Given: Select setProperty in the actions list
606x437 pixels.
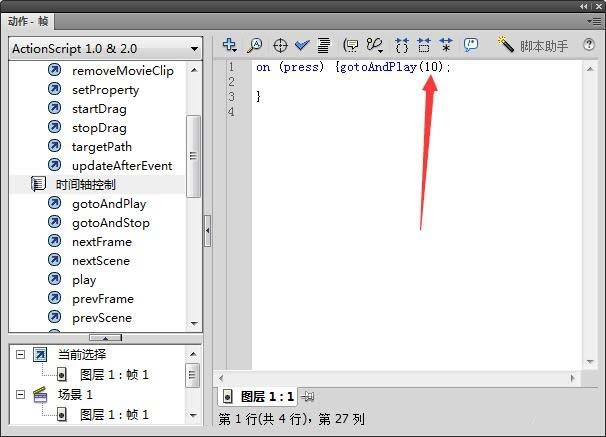Looking at the screenshot, I should click(106, 90).
